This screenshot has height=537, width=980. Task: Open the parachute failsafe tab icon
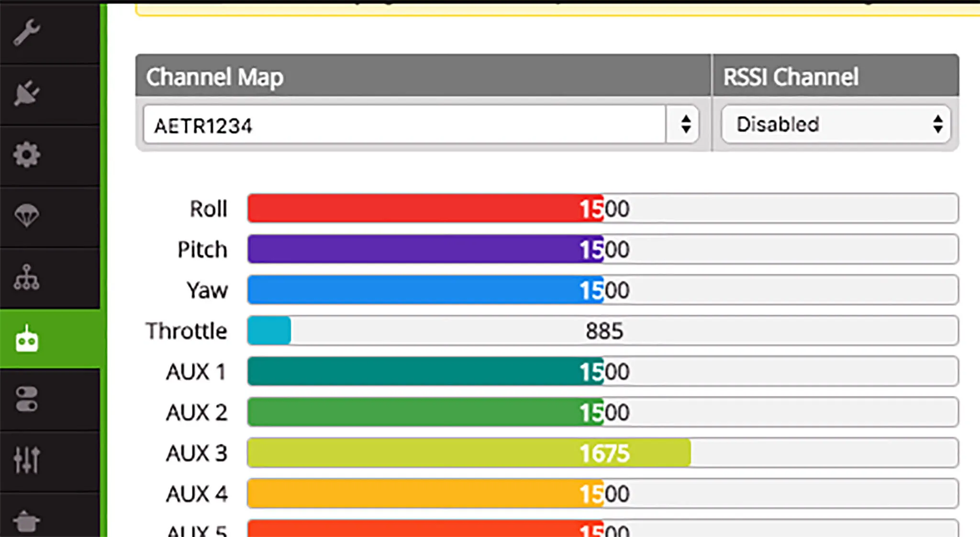point(27,216)
